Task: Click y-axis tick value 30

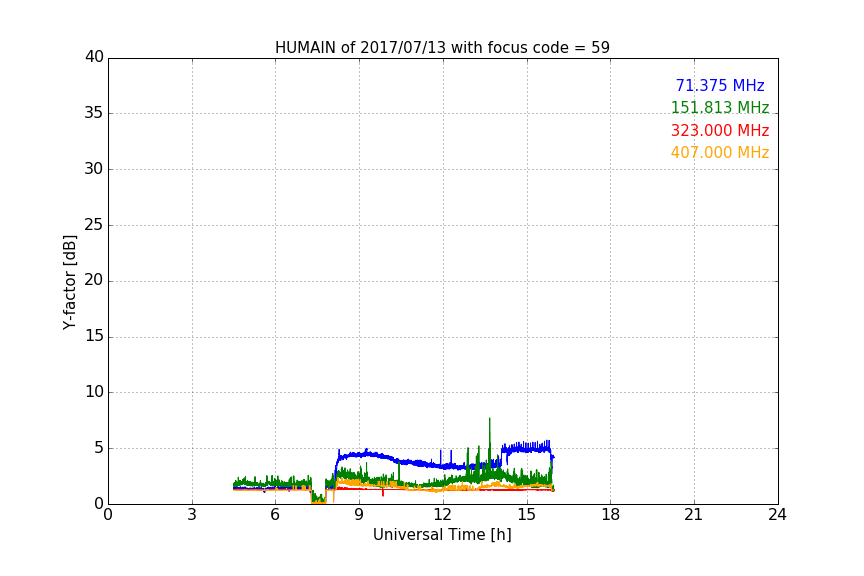Action: pyautogui.click(x=94, y=169)
